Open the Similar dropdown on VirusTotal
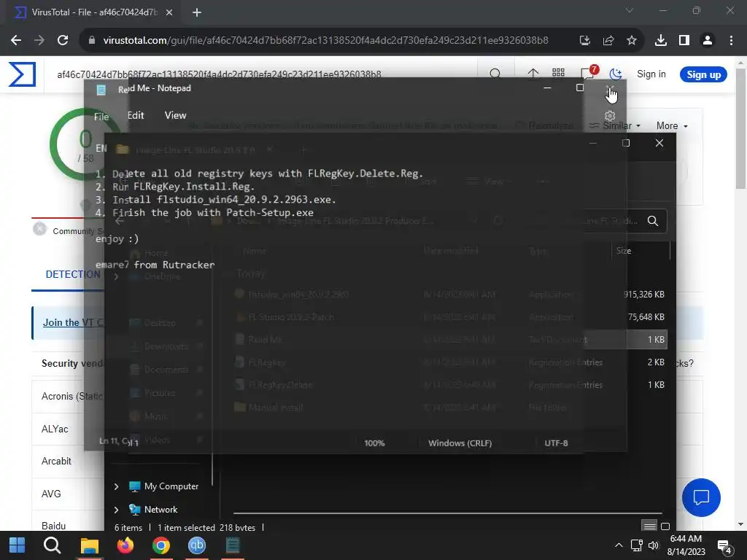Screen dimensions: 747x560 point(616,125)
